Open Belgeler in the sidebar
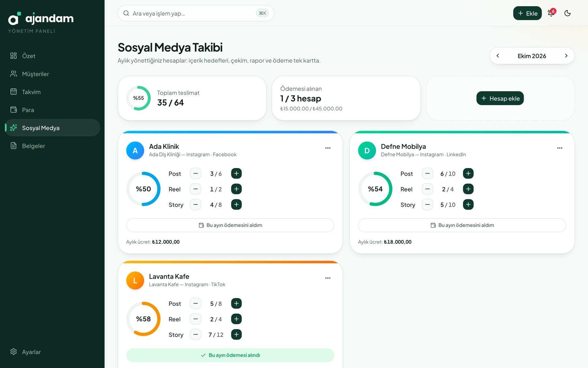Image resolution: width=588 pixels, height=368 pixels. click(52, 146)
